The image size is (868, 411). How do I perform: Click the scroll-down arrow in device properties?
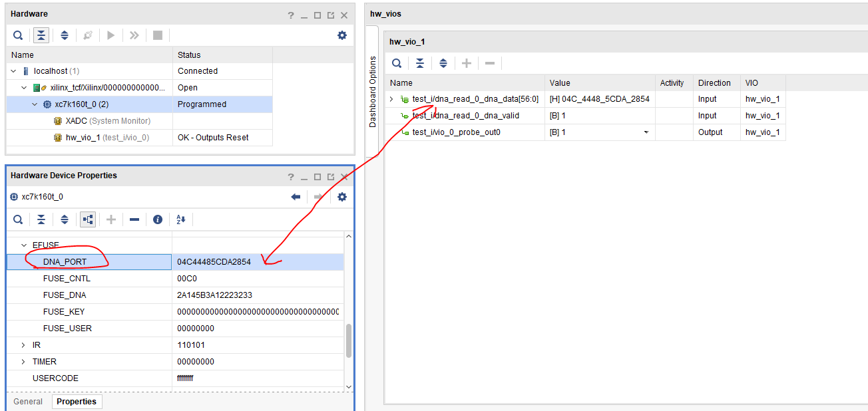pos(348,386)
